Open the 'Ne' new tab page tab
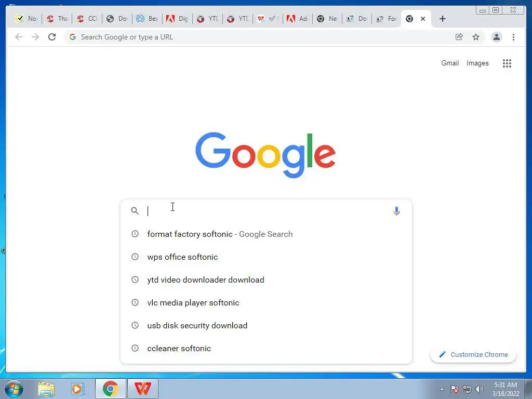 click(x=327, y=19)
